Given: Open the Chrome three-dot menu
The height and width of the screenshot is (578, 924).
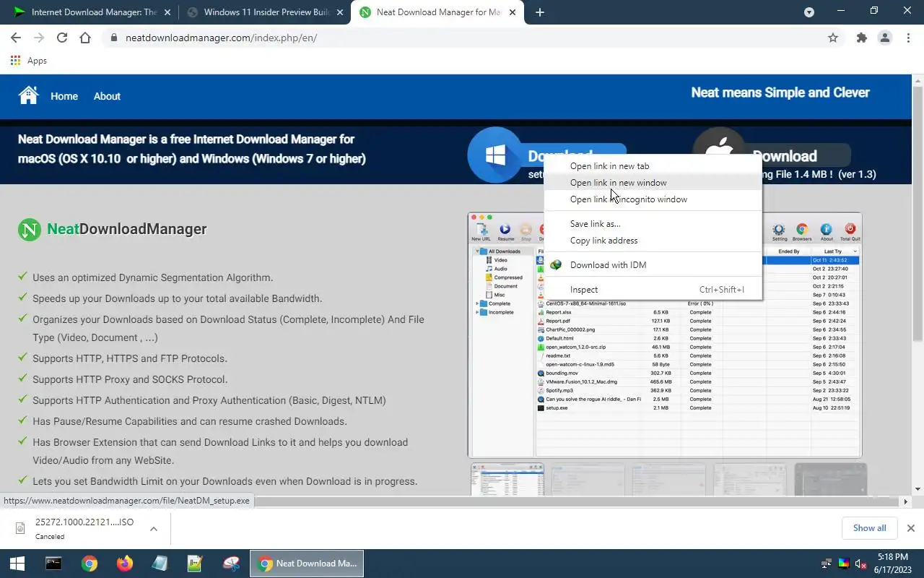Looking at the screenshot, I should click(908, 38).
